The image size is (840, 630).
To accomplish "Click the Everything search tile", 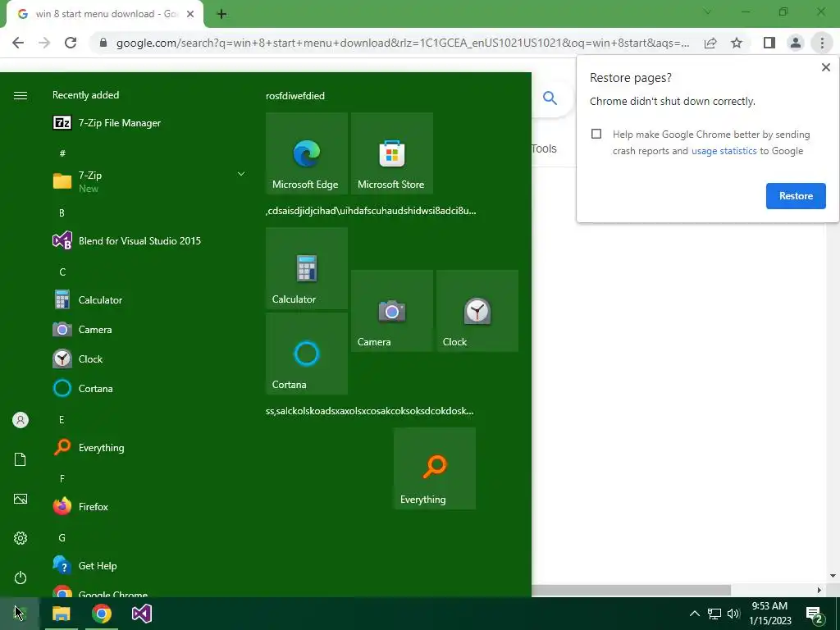I will (x=435, y=468).
